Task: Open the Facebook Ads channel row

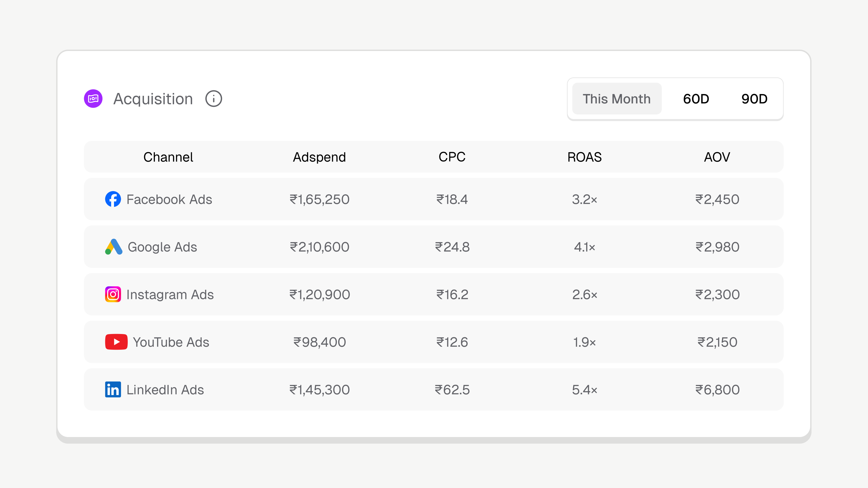Action: coord(169,199)
